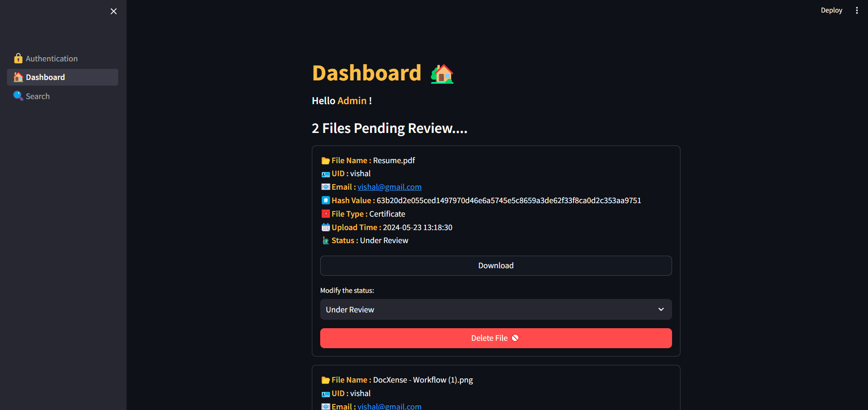The height and width of the screenshot is (410, 868).
Task: Click the folder icon beside Resume.pdf
Action: [326, 161]
